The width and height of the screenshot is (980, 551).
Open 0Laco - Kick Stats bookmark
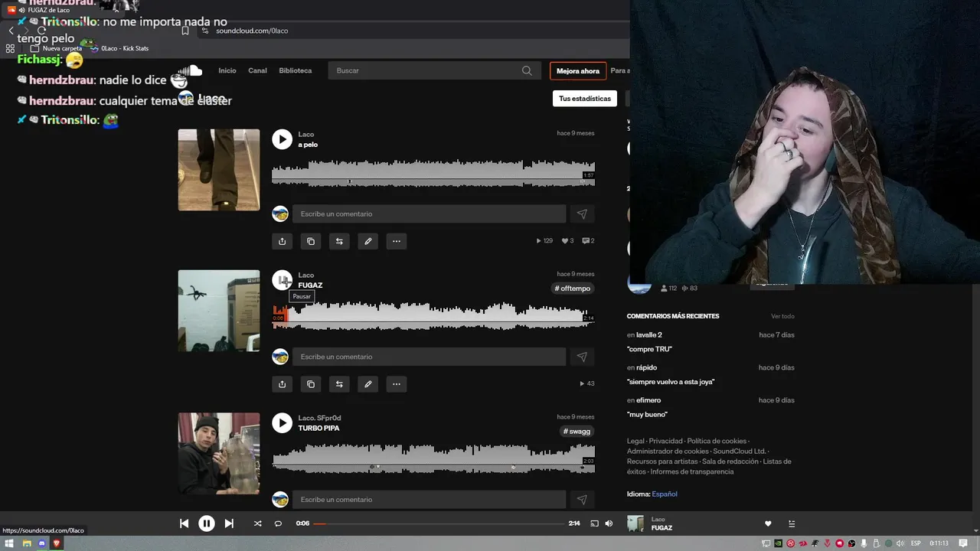[x=119, y=48]
